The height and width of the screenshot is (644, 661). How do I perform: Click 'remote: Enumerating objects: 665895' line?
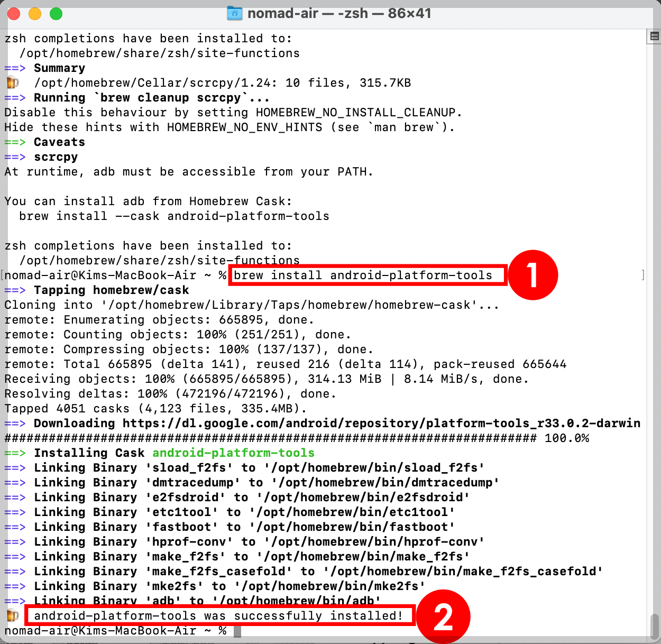(x=159, y=320)
